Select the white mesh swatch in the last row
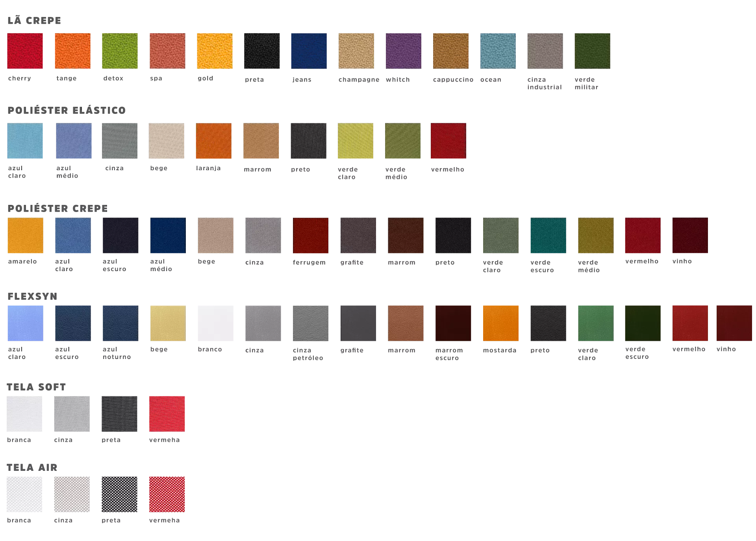Viewport: 756px width, 541px height. click(x=25, y=495)
